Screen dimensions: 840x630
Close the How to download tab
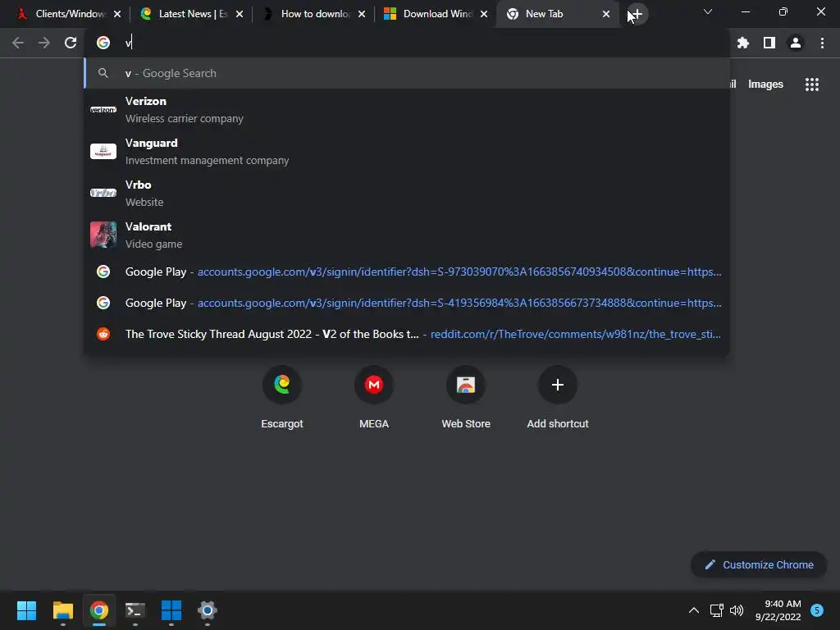click(x=362, y=14)
